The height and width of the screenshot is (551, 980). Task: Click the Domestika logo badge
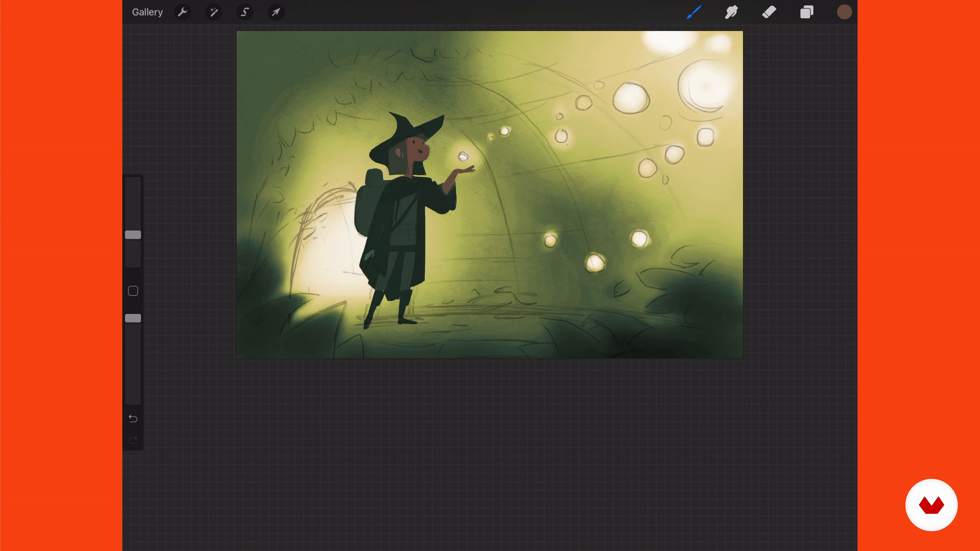click(931, 505)
